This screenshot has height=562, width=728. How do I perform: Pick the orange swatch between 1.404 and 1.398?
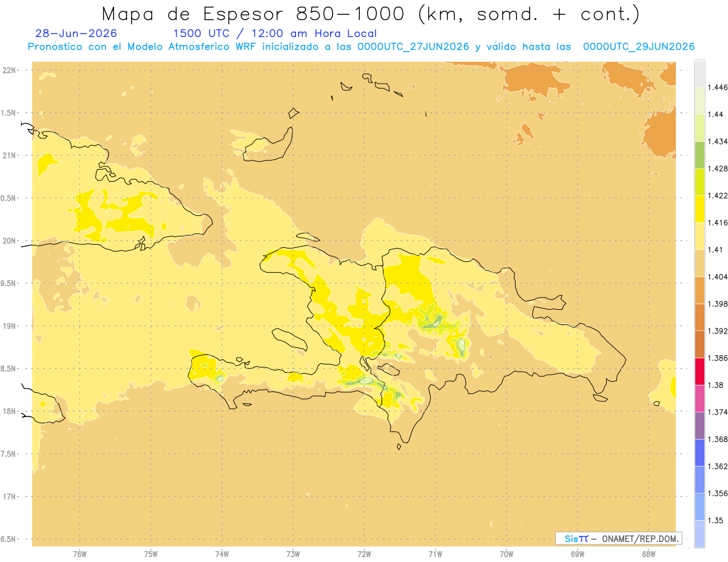tap(699, 290)
